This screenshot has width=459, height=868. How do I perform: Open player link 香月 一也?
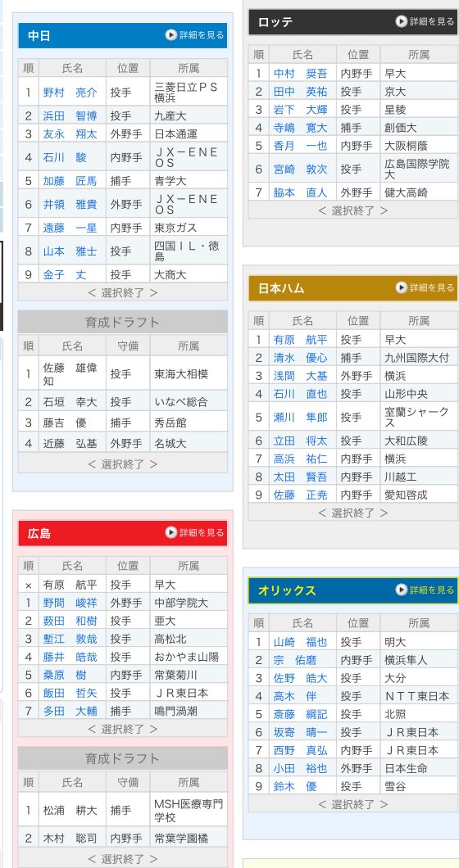click(x=300, y=146)
